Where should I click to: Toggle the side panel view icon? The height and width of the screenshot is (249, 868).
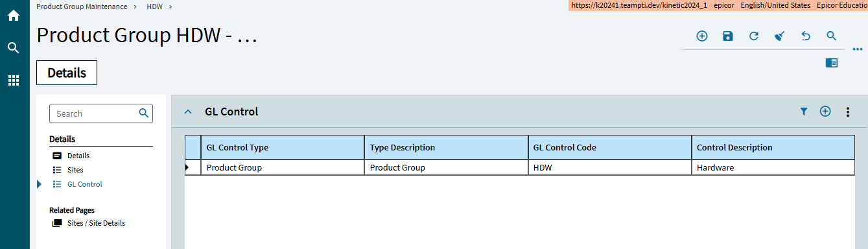point(831,63)
